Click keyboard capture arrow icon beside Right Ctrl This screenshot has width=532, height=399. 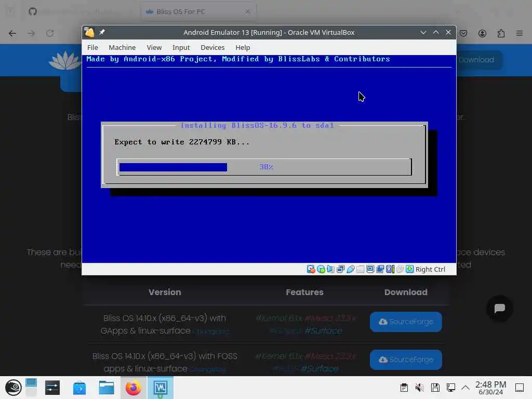(x=409, y=269)
